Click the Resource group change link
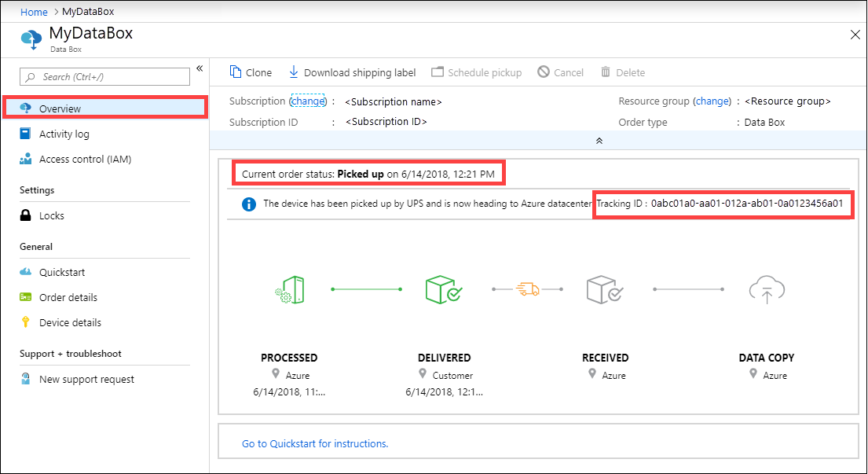Image resolution: width=868 pixels, height=474 pixels. click(x=712, y=101)
